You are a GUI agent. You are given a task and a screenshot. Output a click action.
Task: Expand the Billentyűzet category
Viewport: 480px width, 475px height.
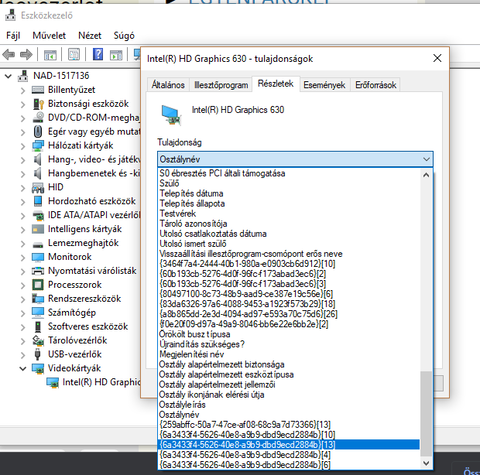[x=23, y=90]
